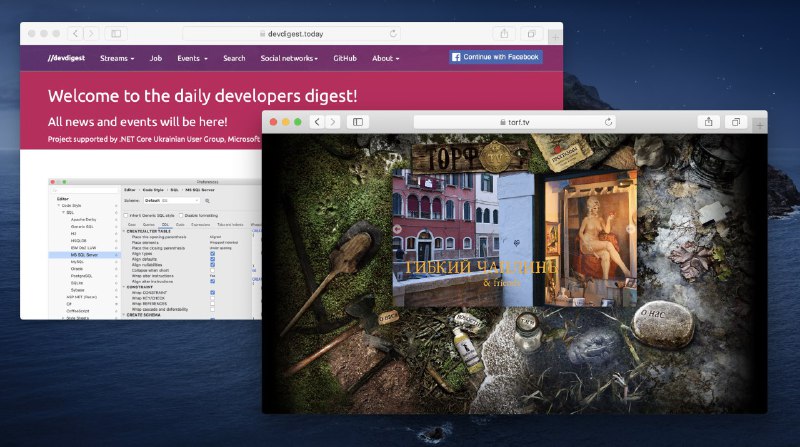Open the Share menu in the devdigest.today window

504,34
